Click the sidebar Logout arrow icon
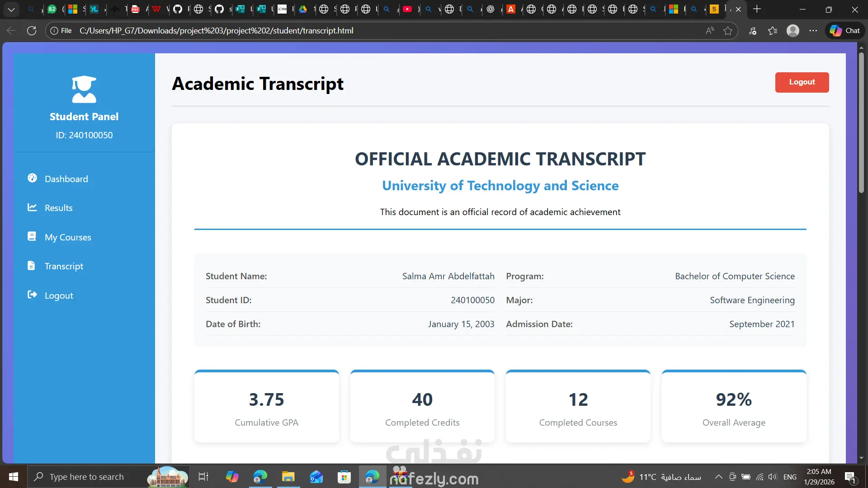 pyautogui.click(x=32, y=295)
